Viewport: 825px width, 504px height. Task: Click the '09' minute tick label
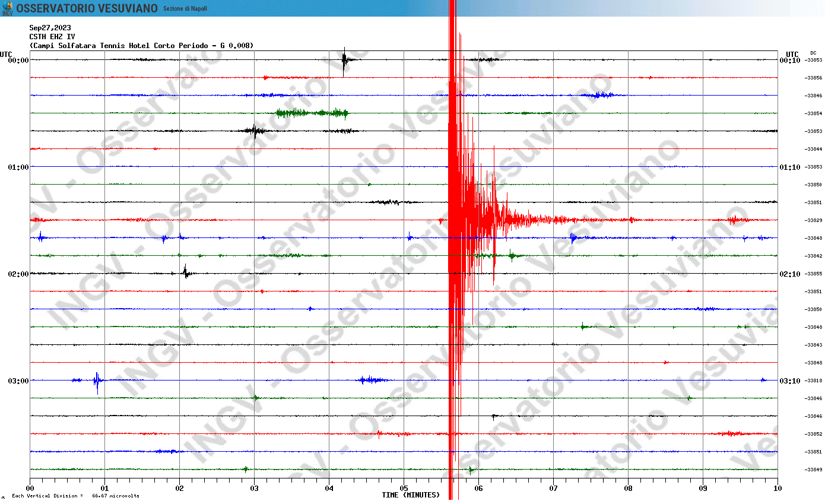703,489
